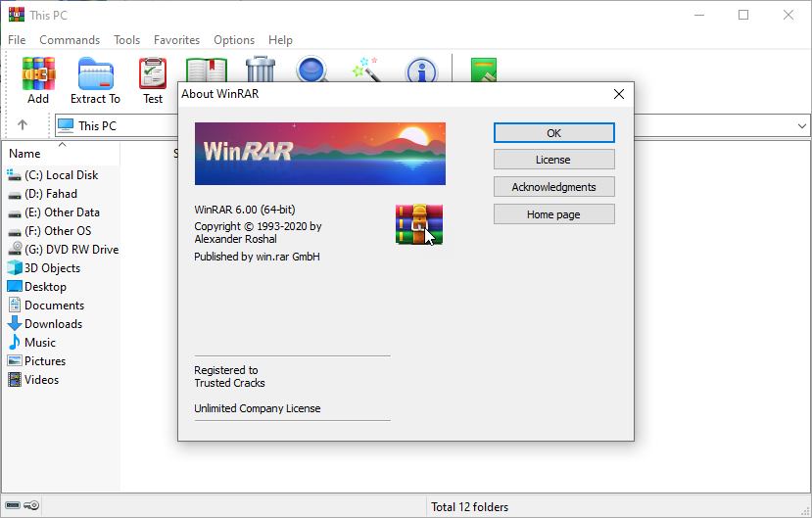Click the Wizard magic wand toolbar icon
The width and height of the screenshot is (812, 518).
coord(367,69)
